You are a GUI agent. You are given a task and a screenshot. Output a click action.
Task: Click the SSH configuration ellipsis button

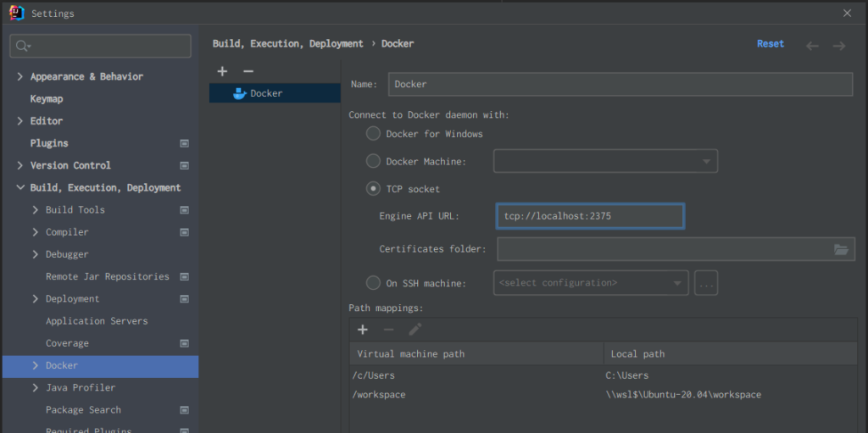pos(706,283)
